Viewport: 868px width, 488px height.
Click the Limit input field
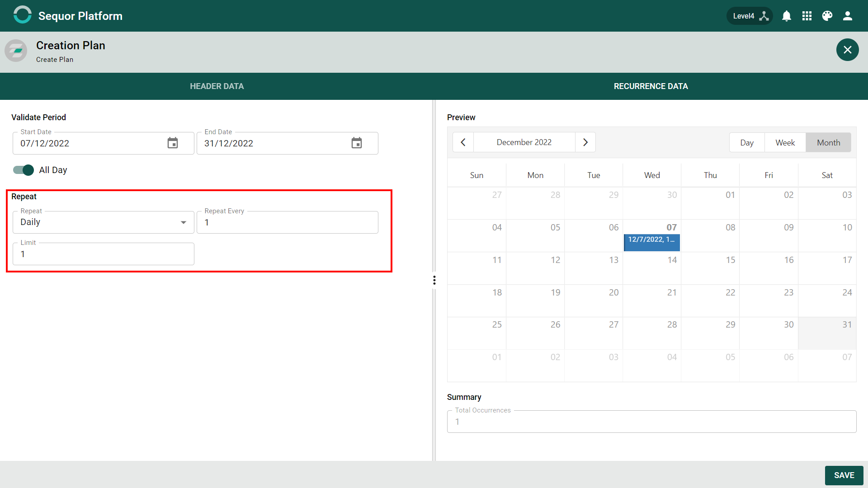[104, 254]
